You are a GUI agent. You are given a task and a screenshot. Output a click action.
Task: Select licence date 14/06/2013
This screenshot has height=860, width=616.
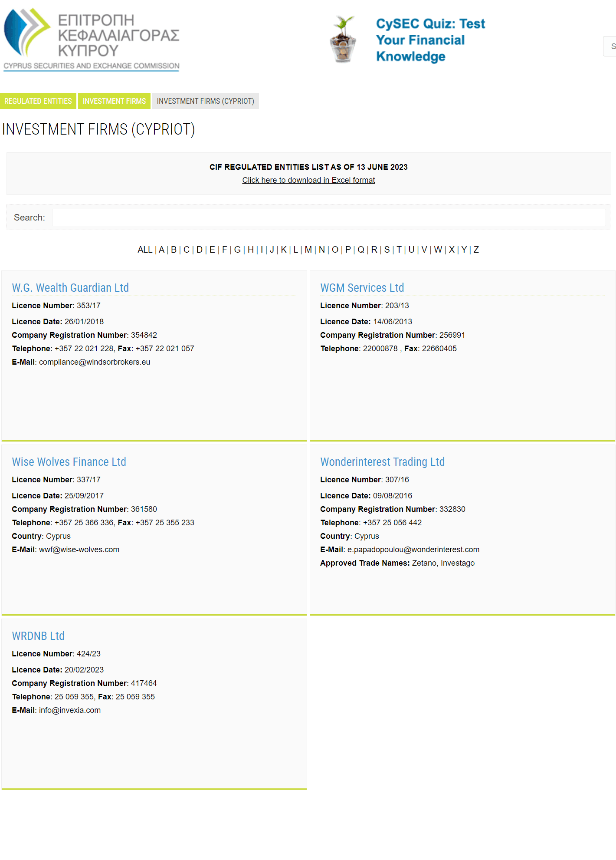393,322
